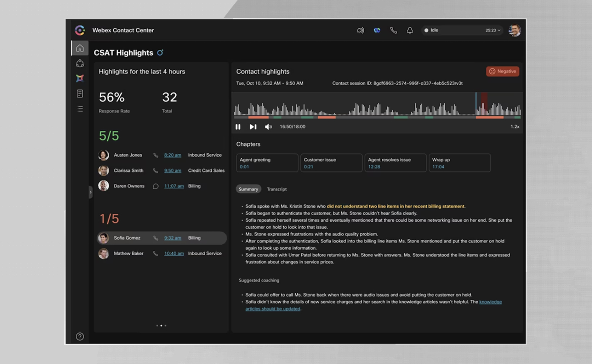This screenshot has width=592, height=364.
Task: Open the phone dialer icon in header
Action: 393,30
